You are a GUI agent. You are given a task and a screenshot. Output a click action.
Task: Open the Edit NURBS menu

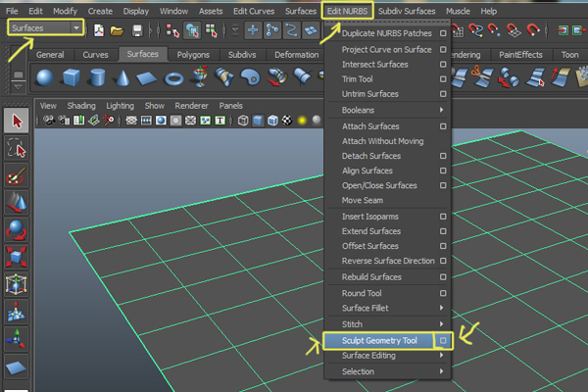[347, 11]
